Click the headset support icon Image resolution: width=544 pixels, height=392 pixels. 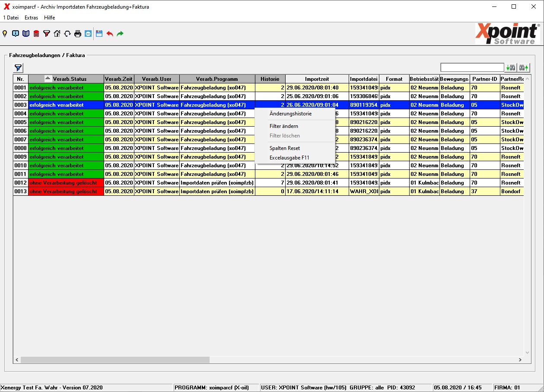coord(67,33)
